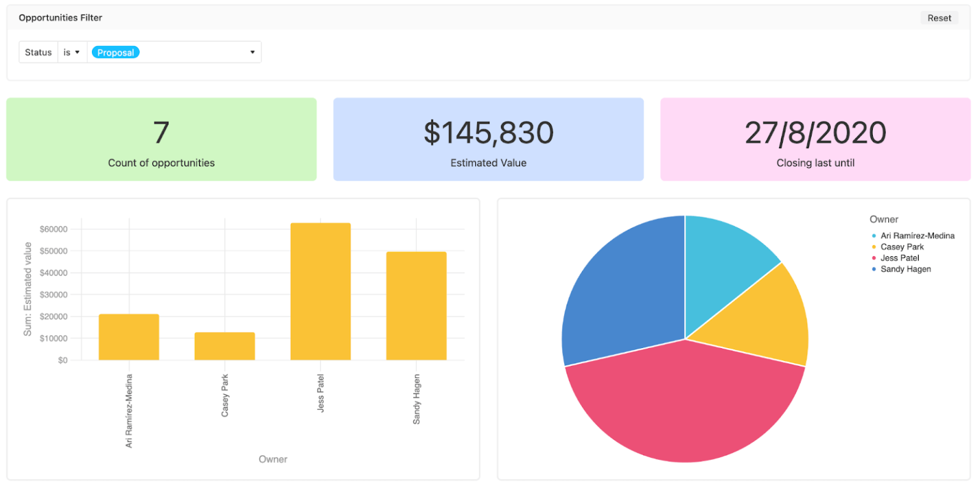Select the Proposal status tag
Viewport: 980px width, 486px height.
coord(115,52)
